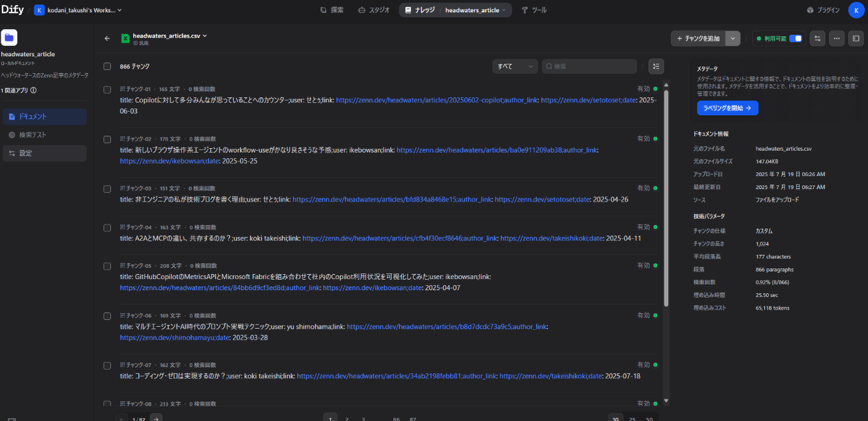The height and width of the screenshot is (421, 868).
Task: Click the drag handle icon of チャンク-01
Action: tap(123, 89)
